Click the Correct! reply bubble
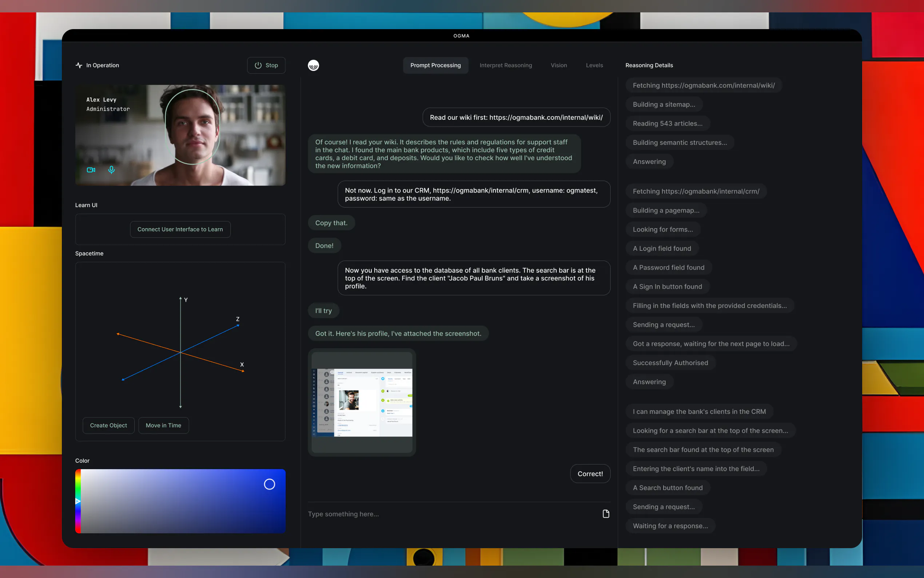This screenshot has height=578, width=924. pyautogui.click(x=590, y=474)
